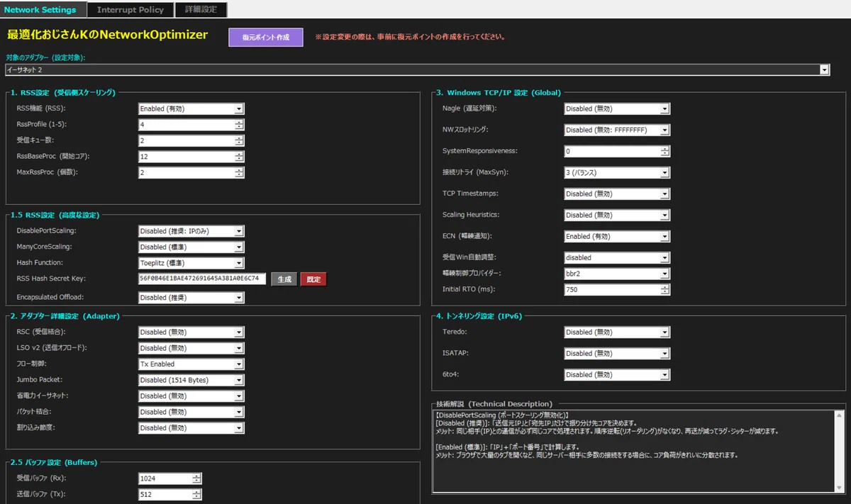The height and width of the screenshot is (504, 851).
Task: Open the Encapsulated Offload dropdown
Action: (x=191, y=298)
